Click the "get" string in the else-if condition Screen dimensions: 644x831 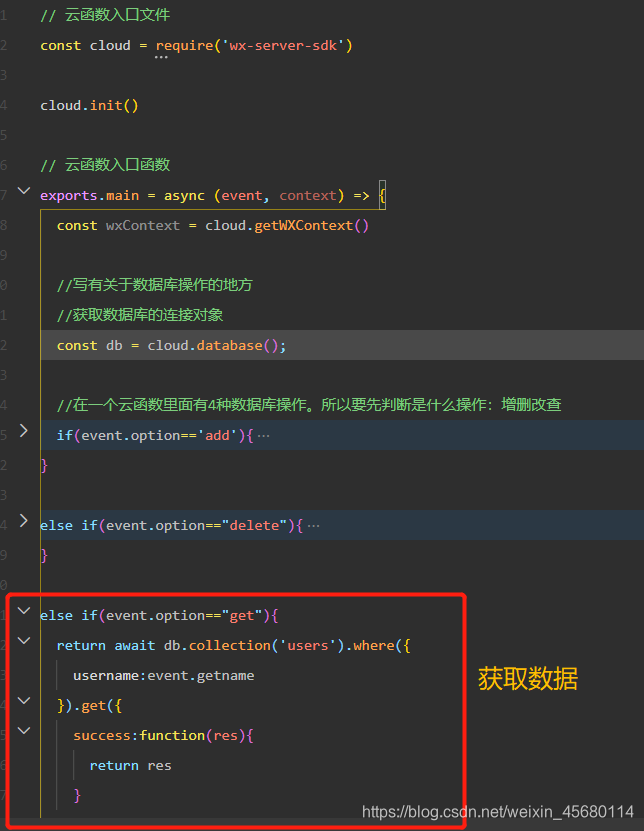pyautogui.click(x=242, y=616)
